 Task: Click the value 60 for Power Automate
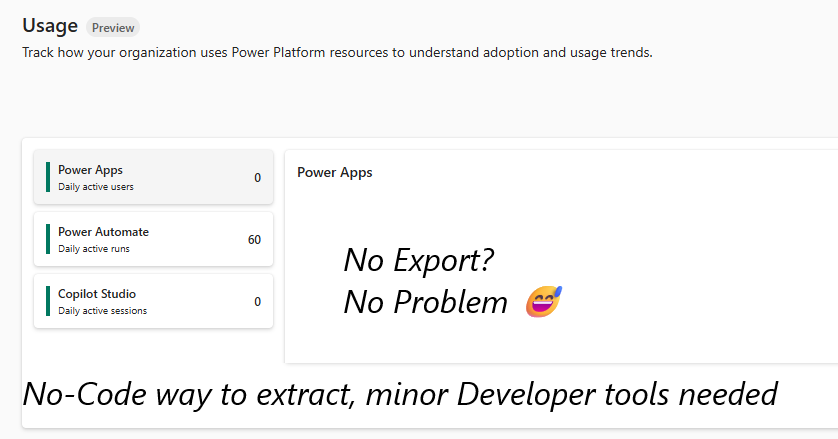pos(254,240)
